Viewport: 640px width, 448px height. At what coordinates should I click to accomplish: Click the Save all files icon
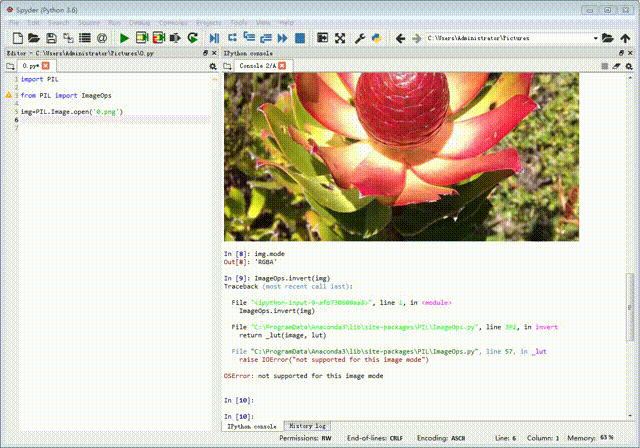click(x=68, y=38)
